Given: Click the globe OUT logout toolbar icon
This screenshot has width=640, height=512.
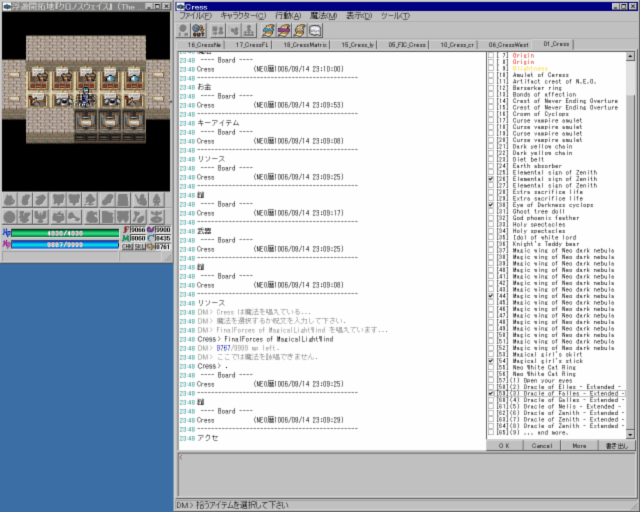Looking at the screenshot, I should [199, 30].
